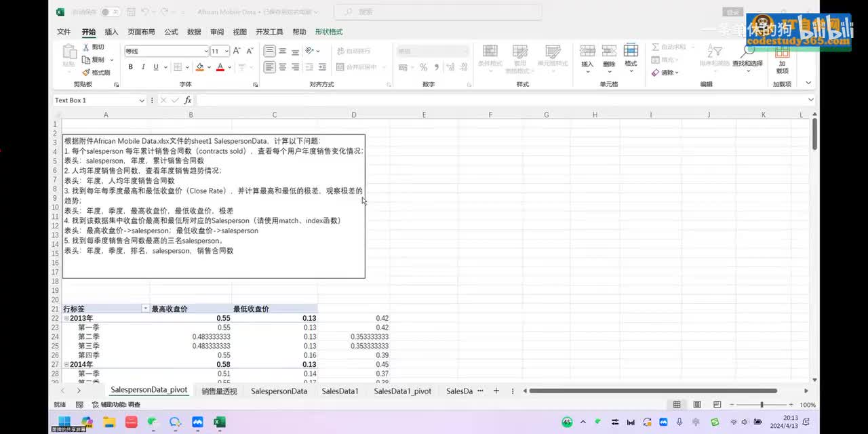Switch to the 数据 (Data) tab
The image size is (868, 434).
(x=194, y=32)
